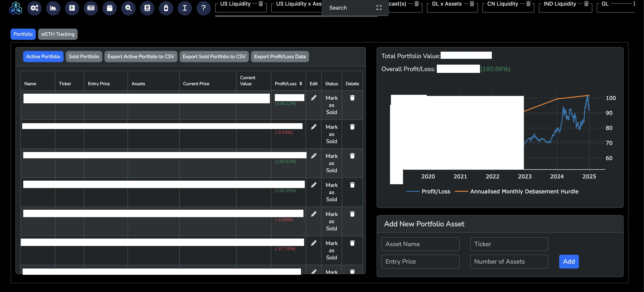The width and height of the screenshot is (644, 292).
Task: Edit the row with 148.63% profit
Action: pos(313,156)
